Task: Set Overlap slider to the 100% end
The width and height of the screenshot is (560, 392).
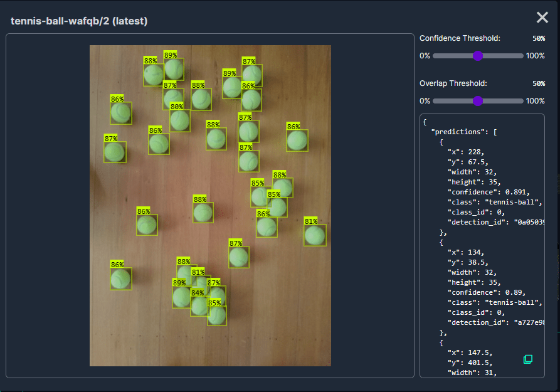Action: click(x=522, y=101)
